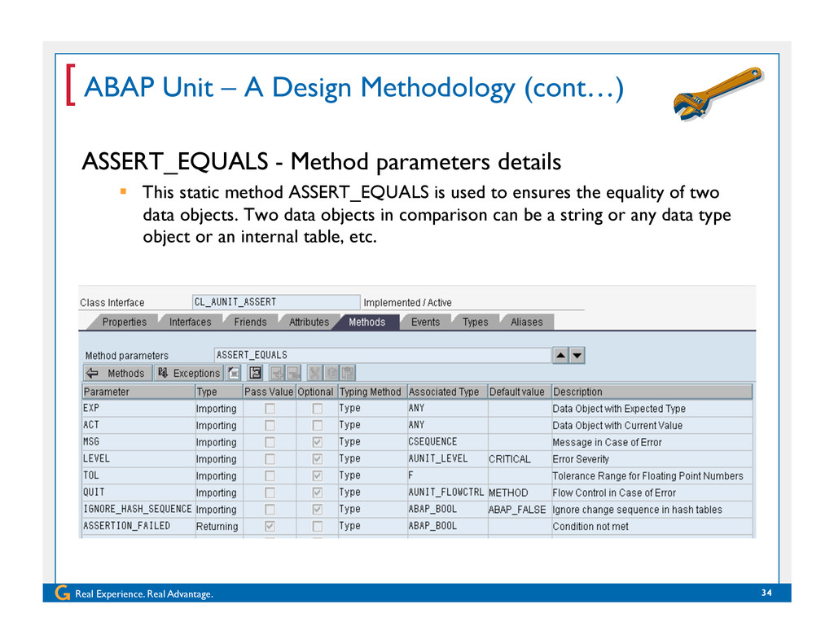Image resolution: width=834 pixels, height=644 pixels.
Task: Click the Typing Method column header
Action: click(371, 392)
